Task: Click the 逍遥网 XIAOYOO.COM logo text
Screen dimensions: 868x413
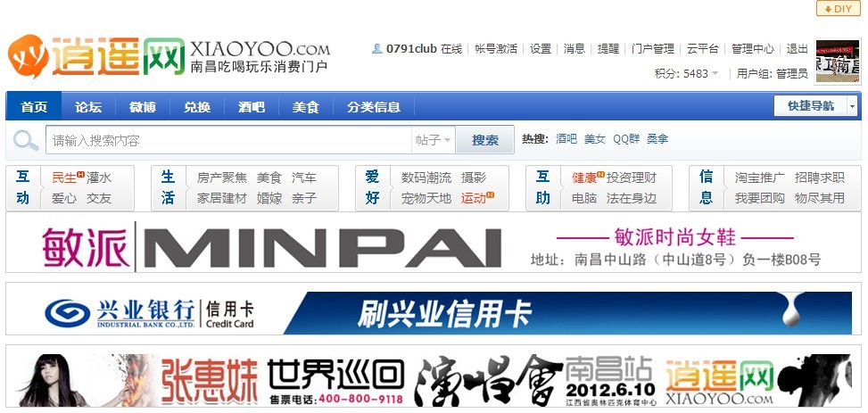Action: (191, 56)
